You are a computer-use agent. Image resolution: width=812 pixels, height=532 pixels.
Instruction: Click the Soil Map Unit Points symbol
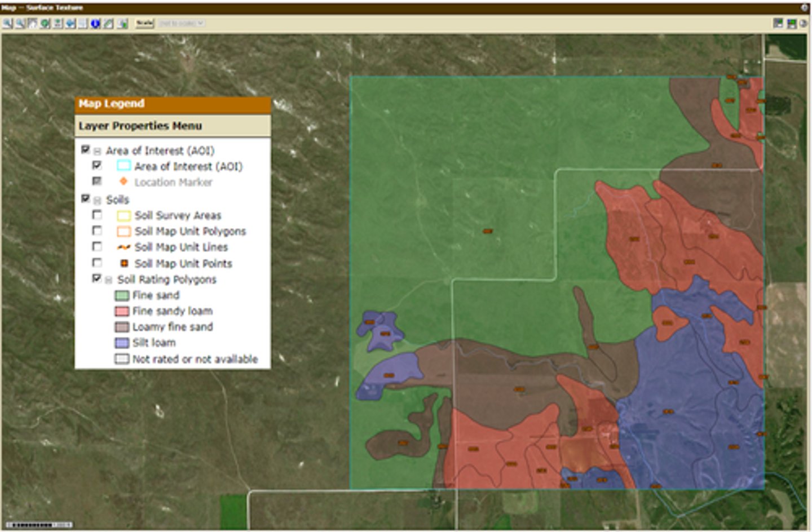coord(124,263)
